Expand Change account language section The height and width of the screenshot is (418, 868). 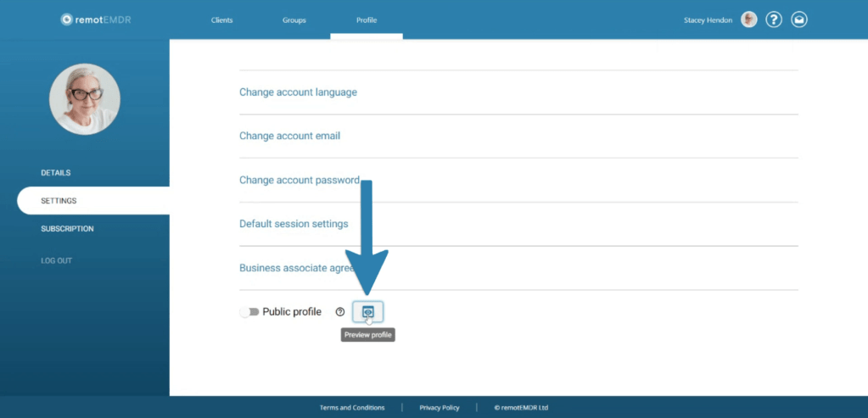pos(298,92)
